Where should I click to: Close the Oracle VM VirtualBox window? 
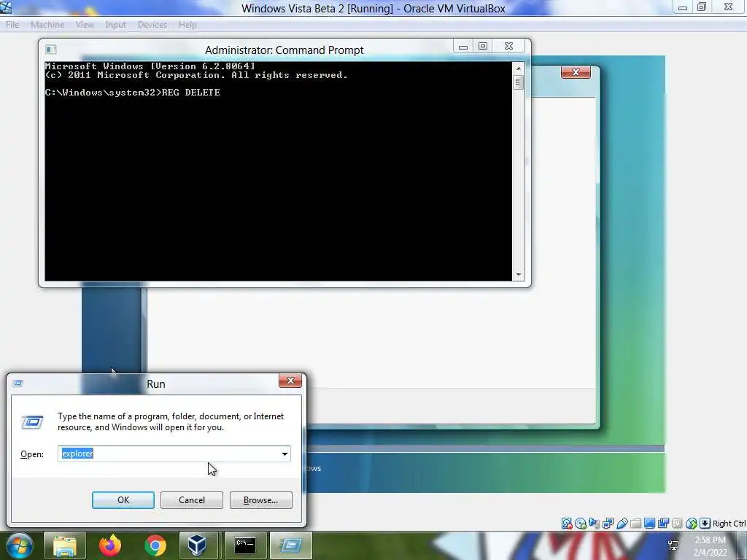729,7
